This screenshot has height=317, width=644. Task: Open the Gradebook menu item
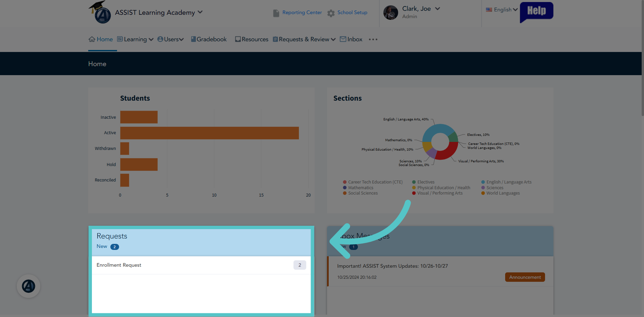[x=209, y=39]
